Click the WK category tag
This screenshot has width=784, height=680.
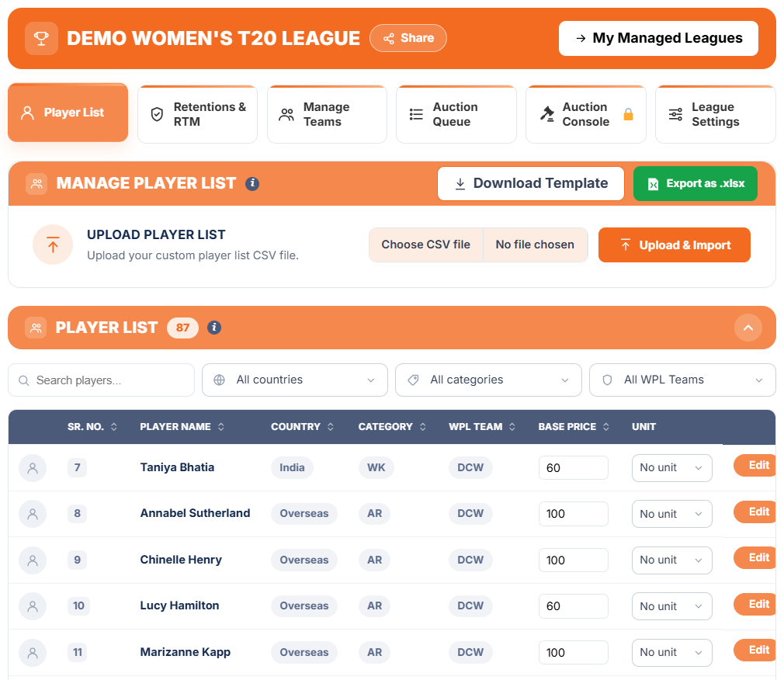(376, 467)
